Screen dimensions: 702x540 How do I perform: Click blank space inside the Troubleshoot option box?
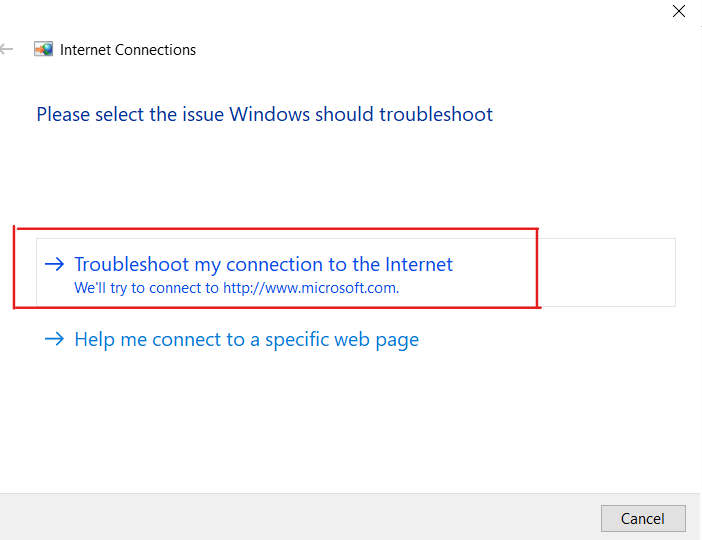[x=580, y=272]
